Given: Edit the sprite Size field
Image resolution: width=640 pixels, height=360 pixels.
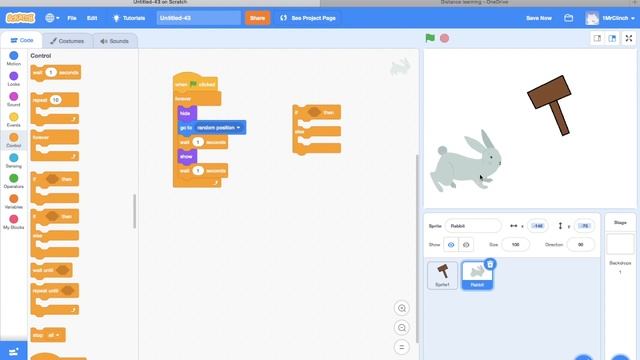Looking at the screenshot, I should [x=516, y=244].
